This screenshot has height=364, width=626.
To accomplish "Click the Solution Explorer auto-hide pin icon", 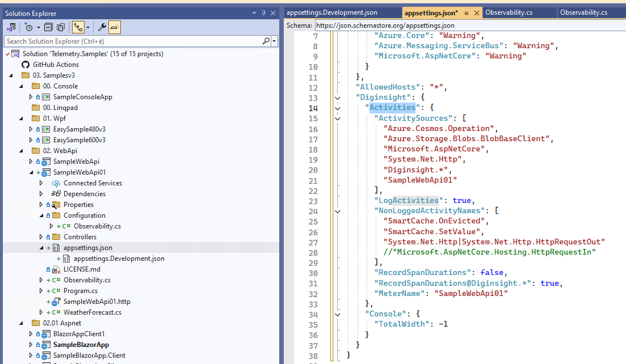I will (x=263, y=13).
